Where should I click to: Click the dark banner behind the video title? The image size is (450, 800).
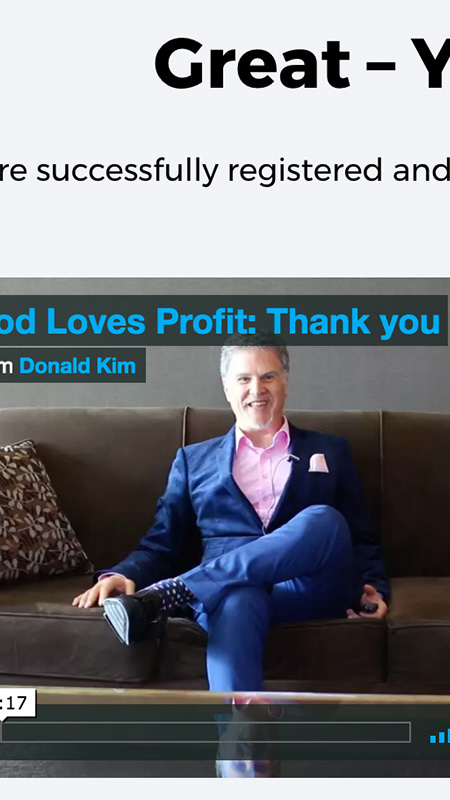223,321
